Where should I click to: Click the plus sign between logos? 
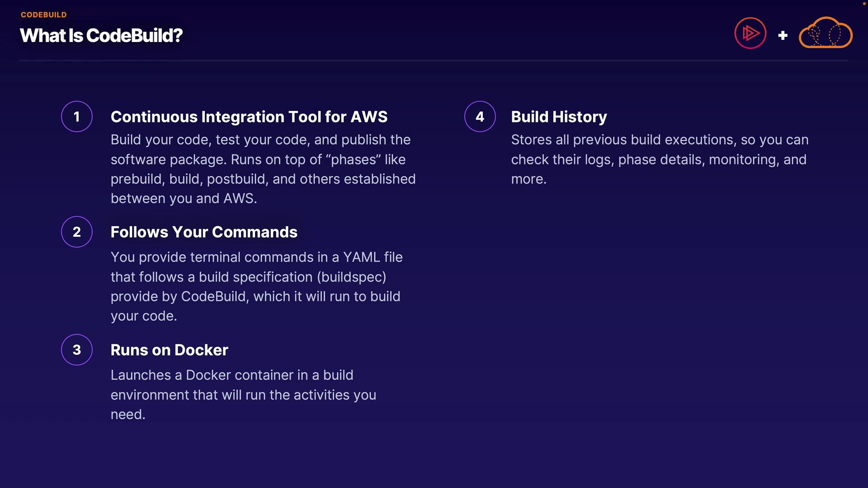pos(783,35)
